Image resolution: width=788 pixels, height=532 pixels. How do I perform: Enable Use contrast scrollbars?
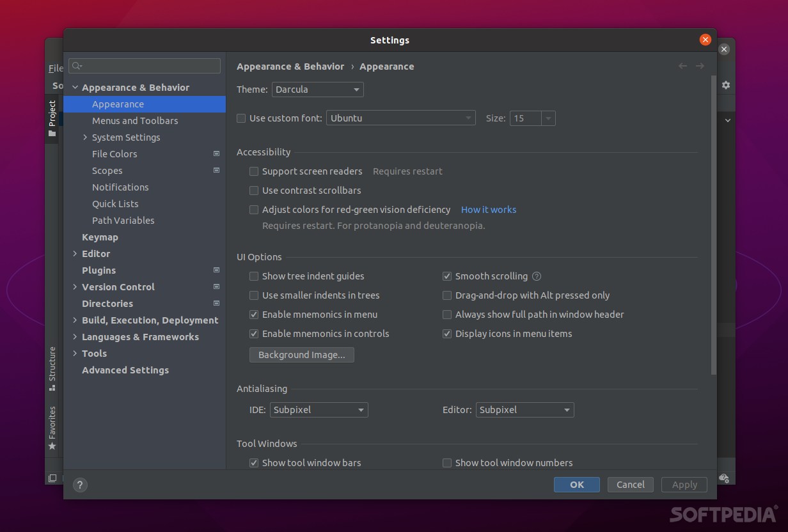(254, 191)
